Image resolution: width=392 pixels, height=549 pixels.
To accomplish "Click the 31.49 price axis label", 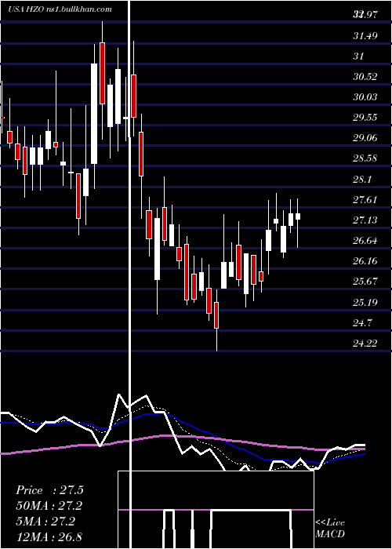I will coord(365,36).
